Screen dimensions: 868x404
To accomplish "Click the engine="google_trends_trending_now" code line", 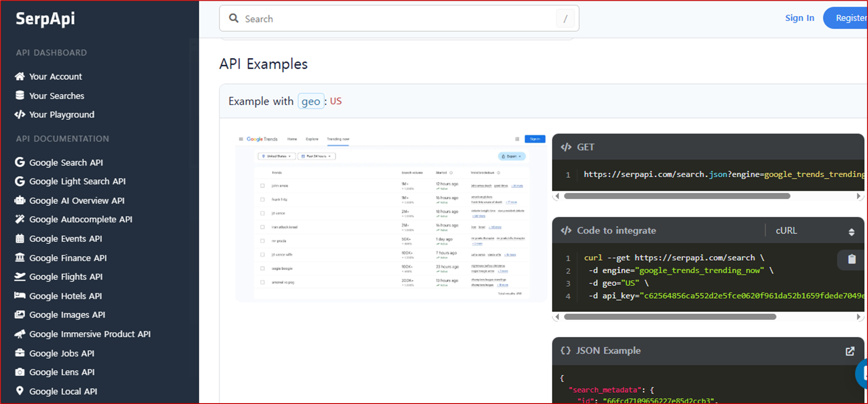I will point(681,271).
